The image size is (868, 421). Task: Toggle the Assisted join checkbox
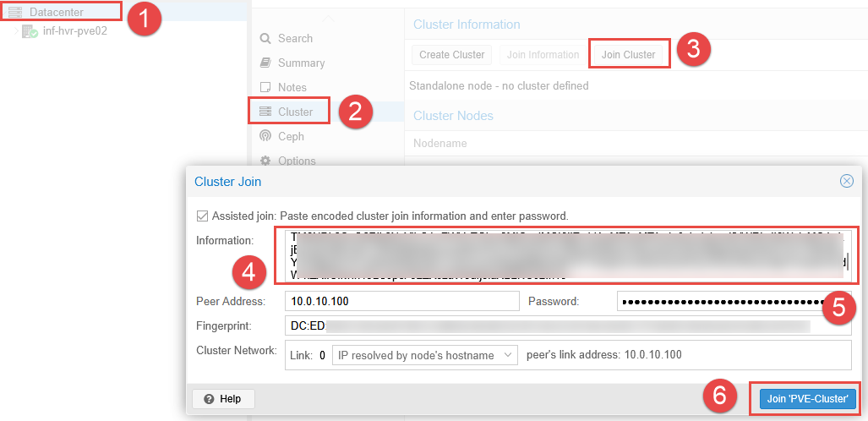click(x=201, y=216)
